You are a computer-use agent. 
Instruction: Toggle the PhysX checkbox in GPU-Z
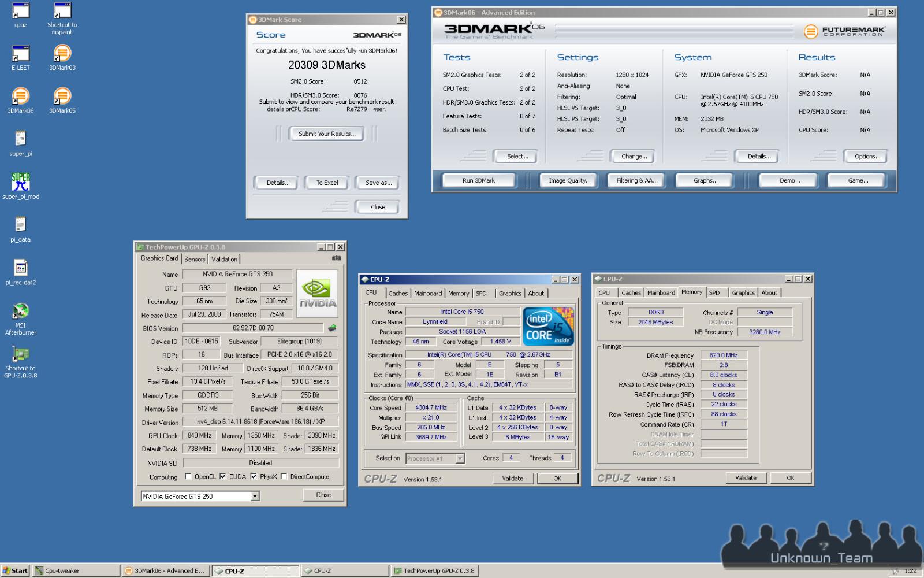253,477
